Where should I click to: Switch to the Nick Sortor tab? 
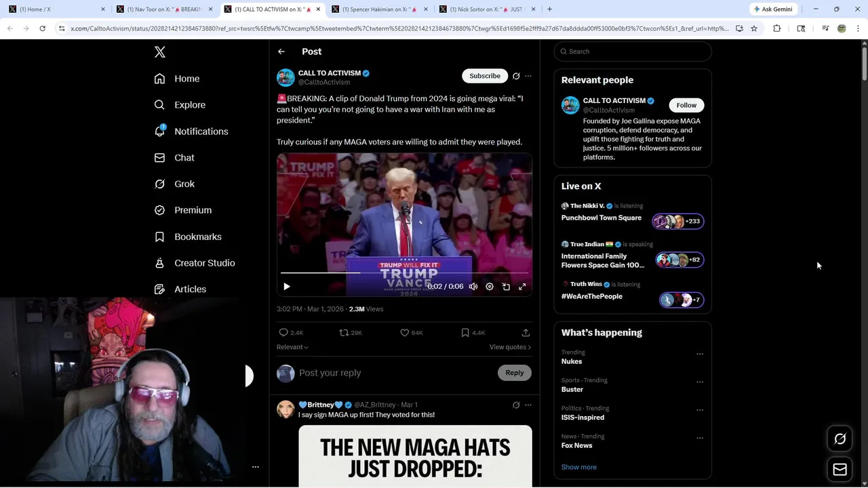point(488,9)
